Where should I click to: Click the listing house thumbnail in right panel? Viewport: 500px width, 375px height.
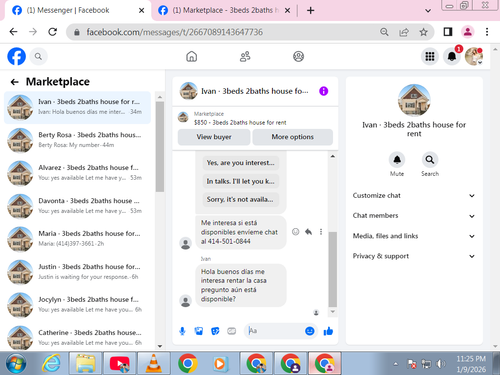[414, 100]
